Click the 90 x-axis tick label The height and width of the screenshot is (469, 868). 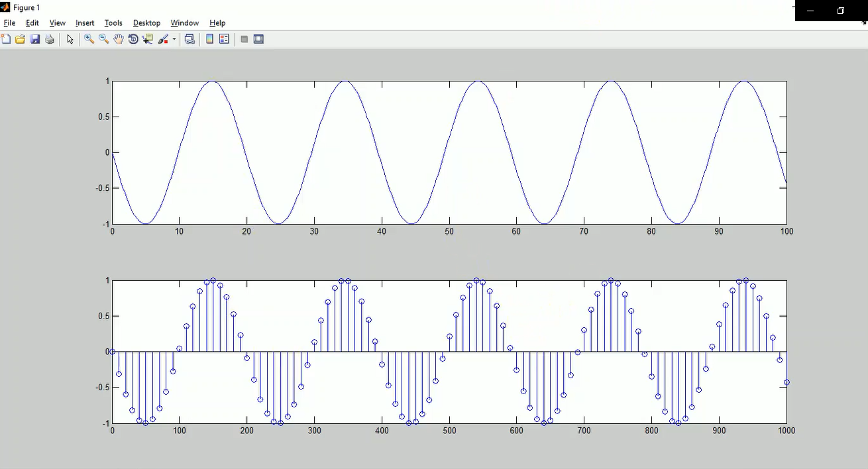tap(719, 231)
